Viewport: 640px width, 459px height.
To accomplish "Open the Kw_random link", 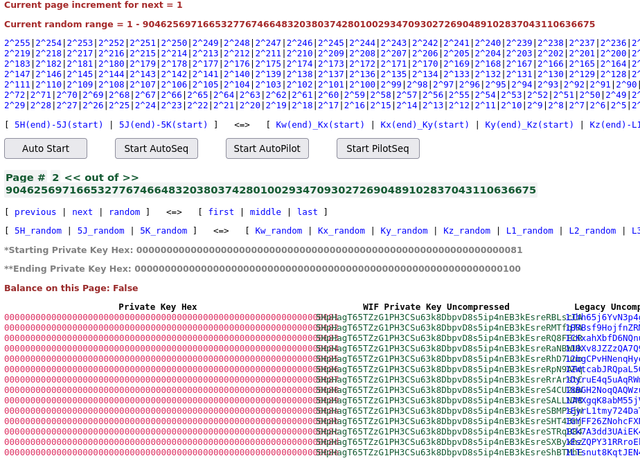I will point(279,231).
